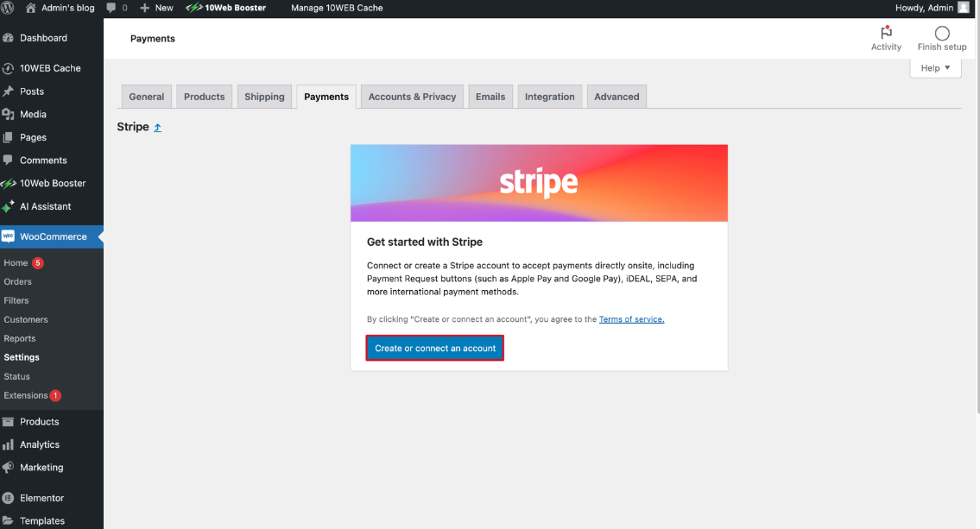This screenshot has height=529, width=980.
Task: Open the Activity panel via the flag icon
Action: pos(886,33)
